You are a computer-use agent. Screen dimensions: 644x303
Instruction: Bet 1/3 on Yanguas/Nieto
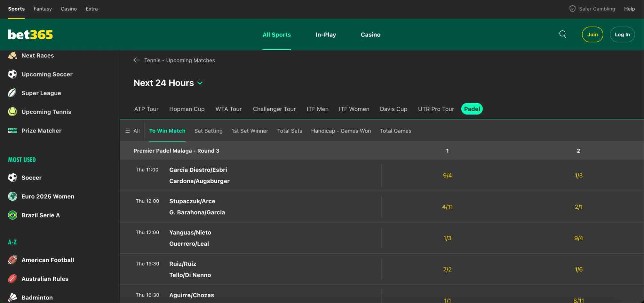click(x=447, y=238)
